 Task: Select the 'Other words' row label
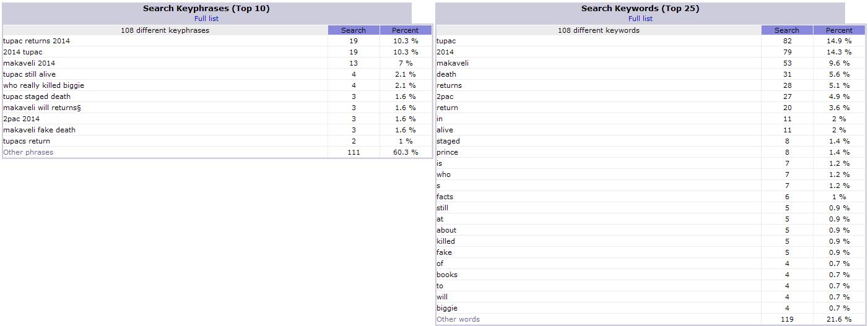point(458,319)
